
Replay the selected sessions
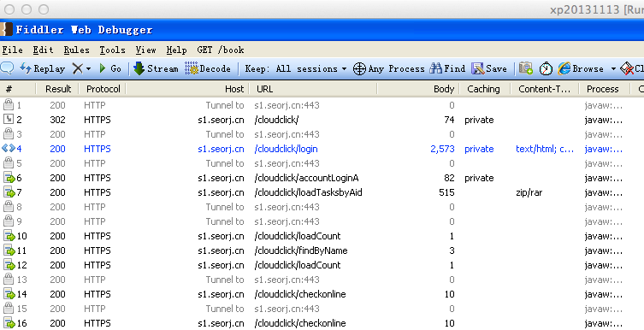(42, 68)
